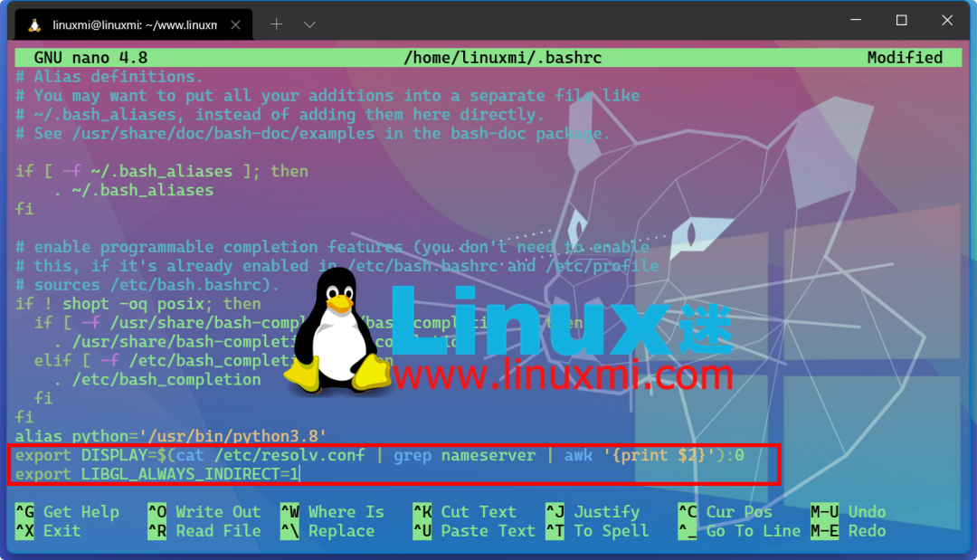
Task: Expand the new tab profile dropdown arrow
Action: (x=309, y=25)
